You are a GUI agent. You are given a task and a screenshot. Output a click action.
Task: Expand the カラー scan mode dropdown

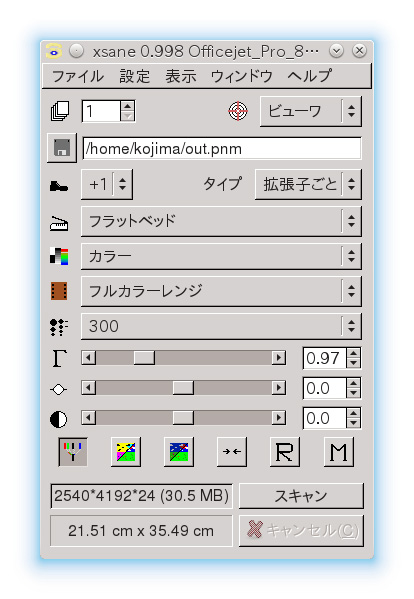point(221,256)
